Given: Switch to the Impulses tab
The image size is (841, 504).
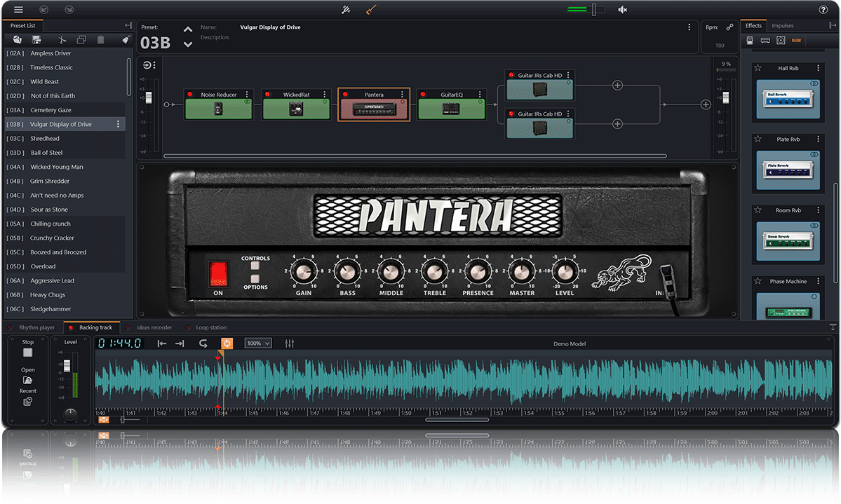Looking at the screenshot, I should [783, 25].
